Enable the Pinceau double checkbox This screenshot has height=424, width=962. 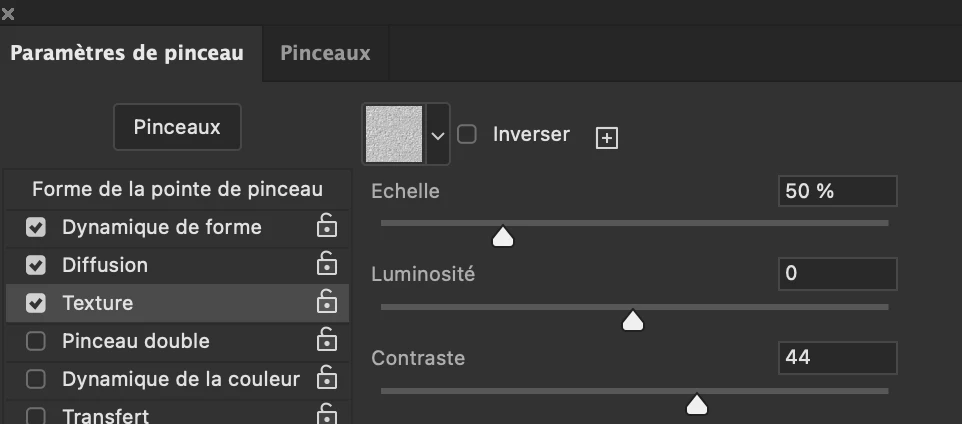click(x=36, y=342)
